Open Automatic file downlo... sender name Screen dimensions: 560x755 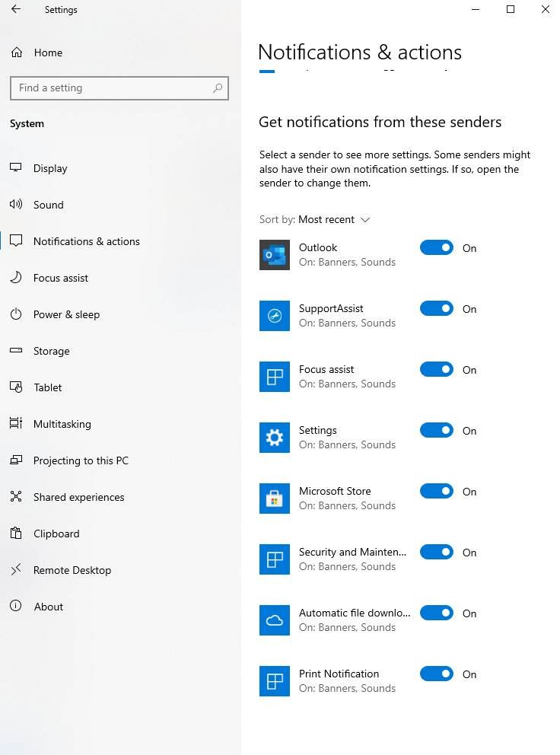pos(355,613)
